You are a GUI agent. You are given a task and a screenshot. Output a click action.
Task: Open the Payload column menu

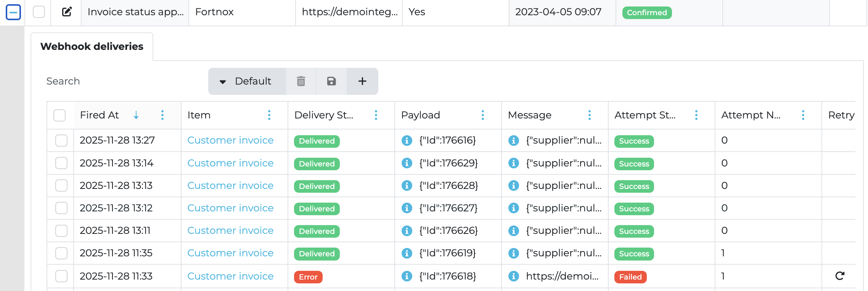(483, 115)
